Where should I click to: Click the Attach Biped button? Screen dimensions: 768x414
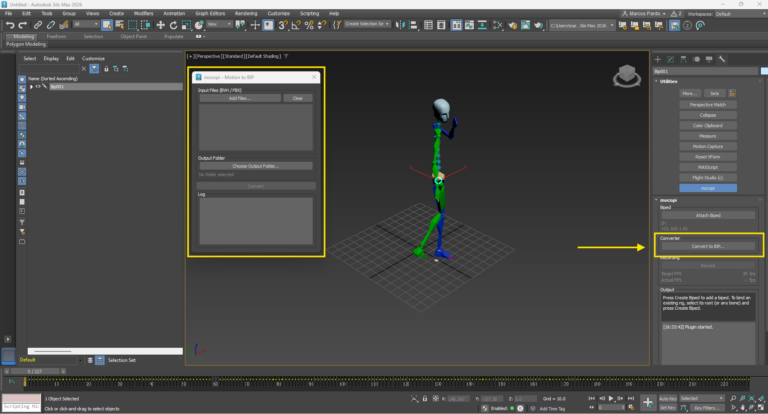[x=708, y=216]
